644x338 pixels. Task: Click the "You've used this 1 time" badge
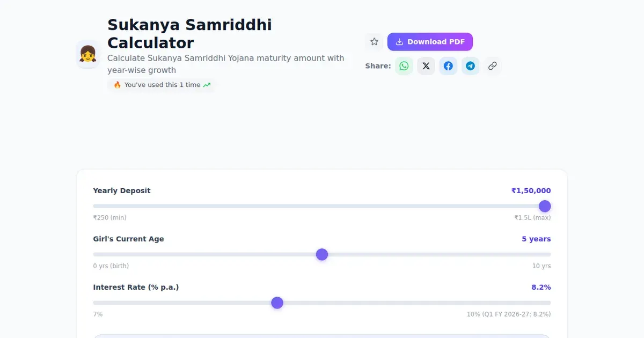[x=162, y=85]
